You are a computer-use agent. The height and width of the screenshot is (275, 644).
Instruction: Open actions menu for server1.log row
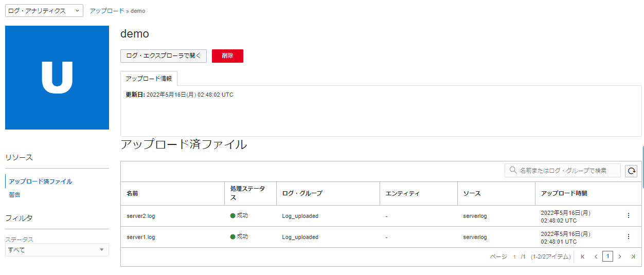tap(628, 236)
